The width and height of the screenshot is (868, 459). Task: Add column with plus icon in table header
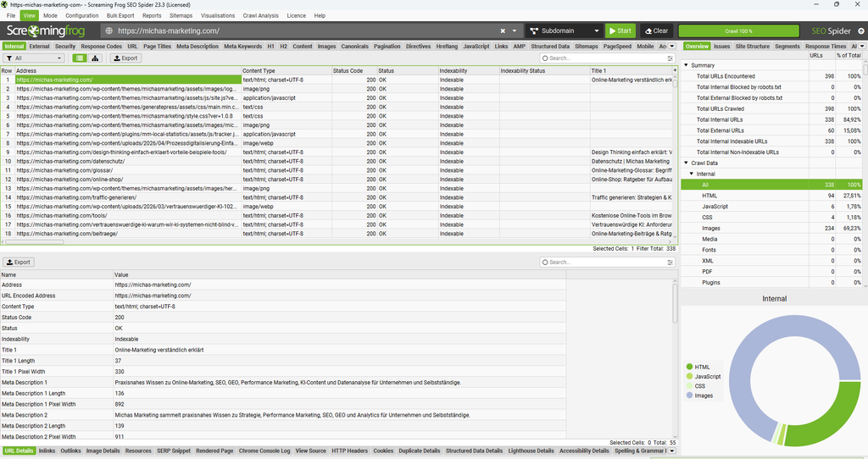coord(675,70)
